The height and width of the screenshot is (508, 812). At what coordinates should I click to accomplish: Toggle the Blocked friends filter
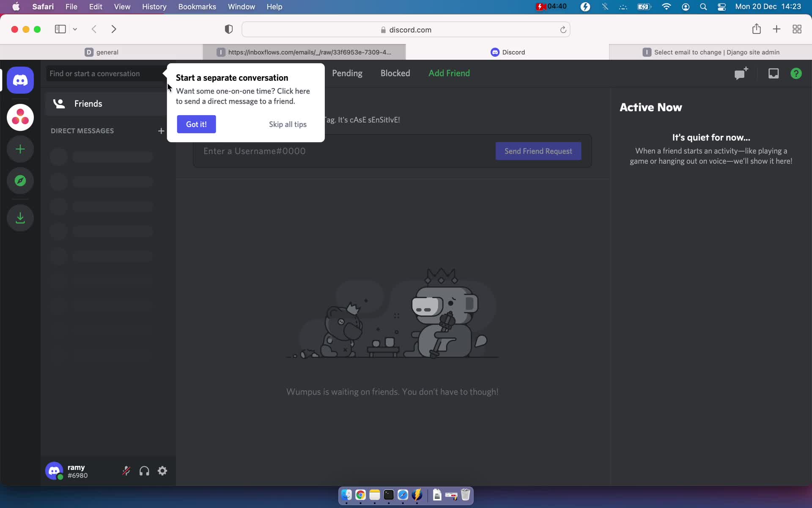395,73
